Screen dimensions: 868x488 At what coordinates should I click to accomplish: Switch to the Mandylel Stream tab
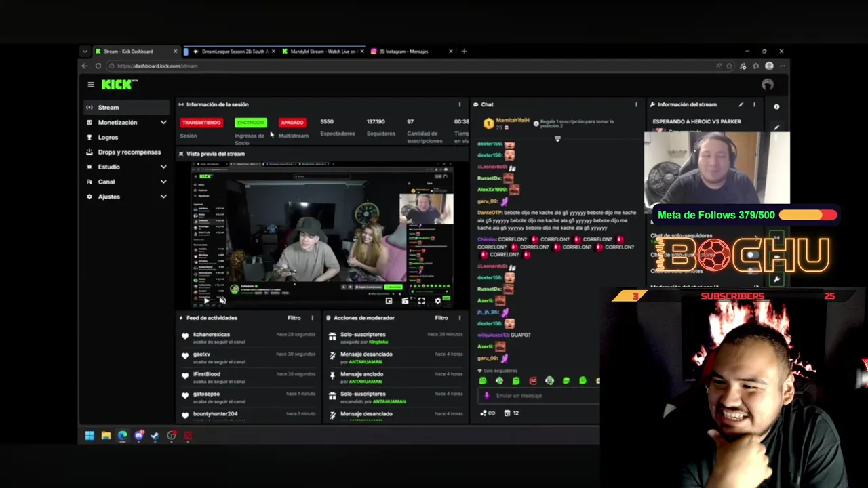coord(322,52)
